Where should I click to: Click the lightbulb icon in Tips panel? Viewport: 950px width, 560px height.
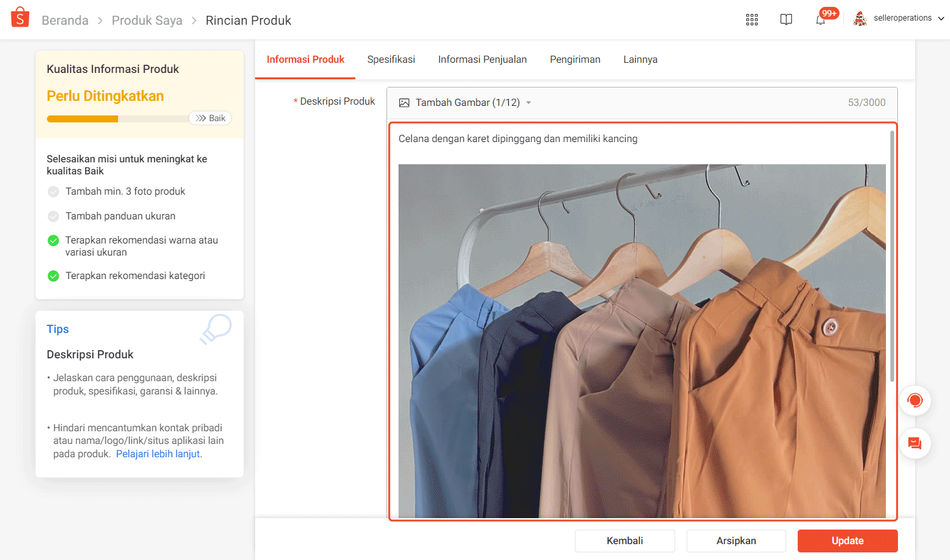coord(215,328)
